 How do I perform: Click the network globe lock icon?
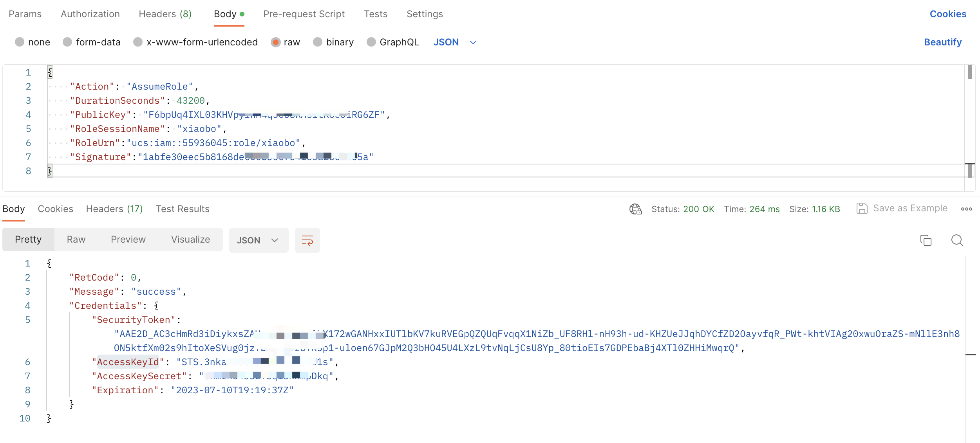coord(635,209)
